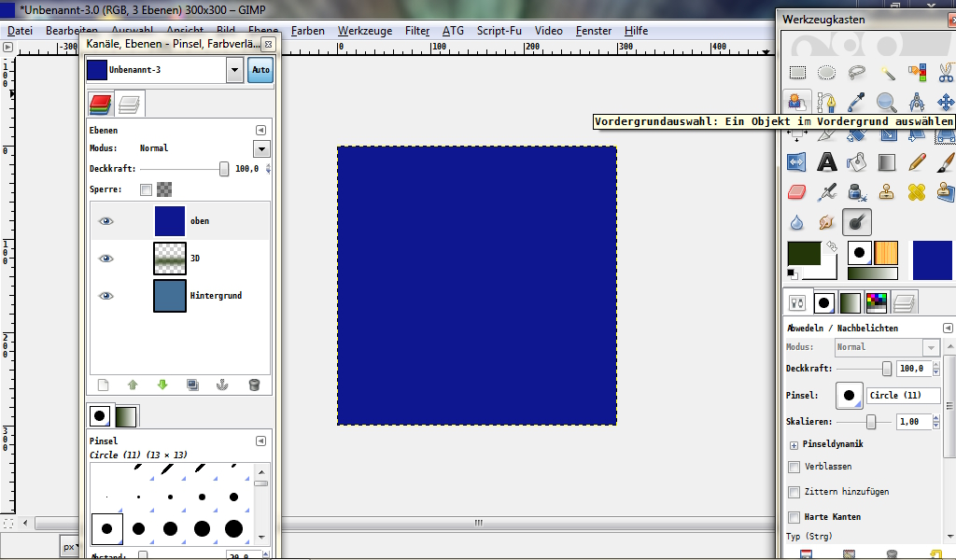This screenshot has width=956, height=560.
Task: Select the Ellipse Select tool
Action: pyautogui.click(x=827, y=73)
